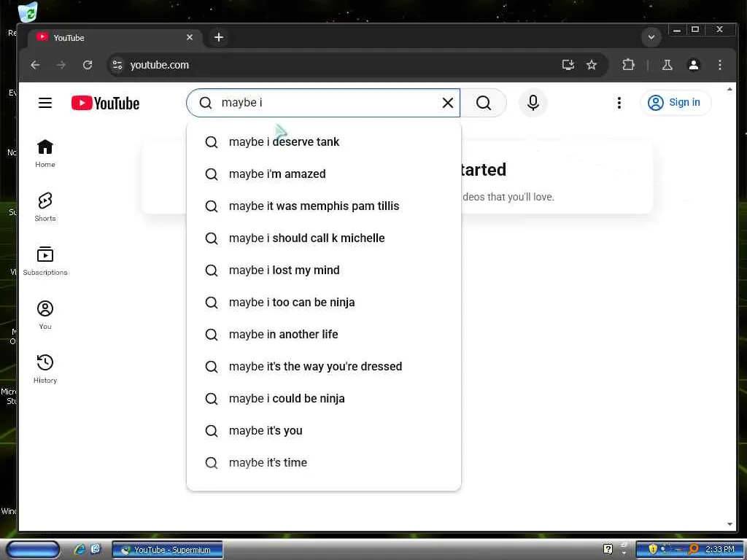
Task: Open the browser three-dot menu
Action: (x=720, y=65)
